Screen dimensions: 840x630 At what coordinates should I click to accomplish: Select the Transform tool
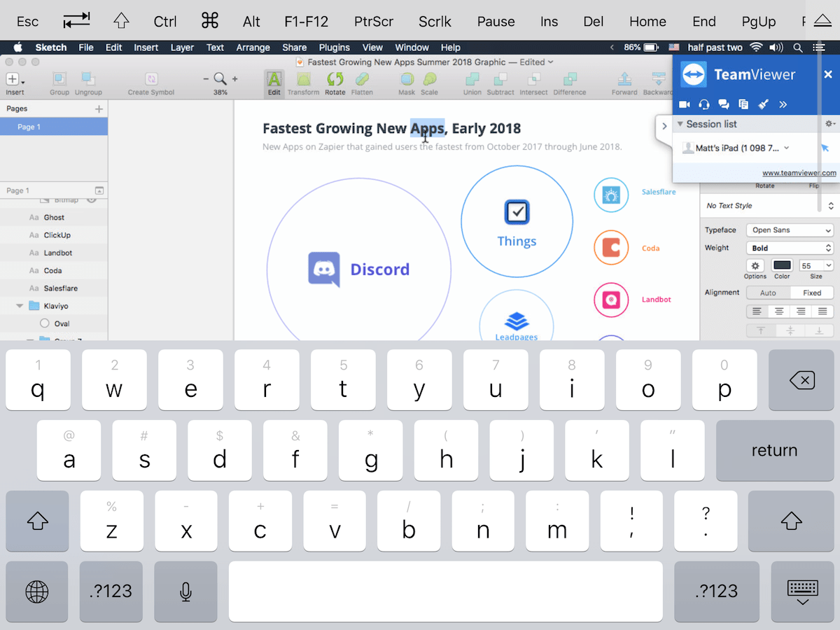click(x=303, y=83)
